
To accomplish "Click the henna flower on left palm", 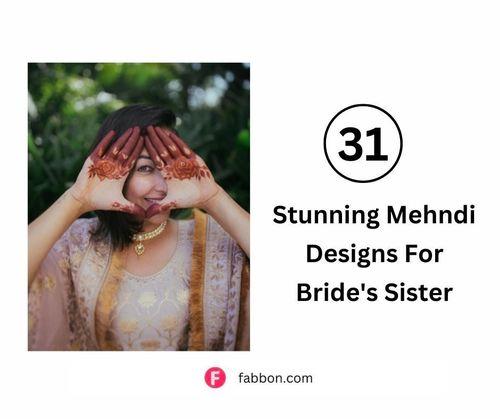I will (x=106, y=168).
